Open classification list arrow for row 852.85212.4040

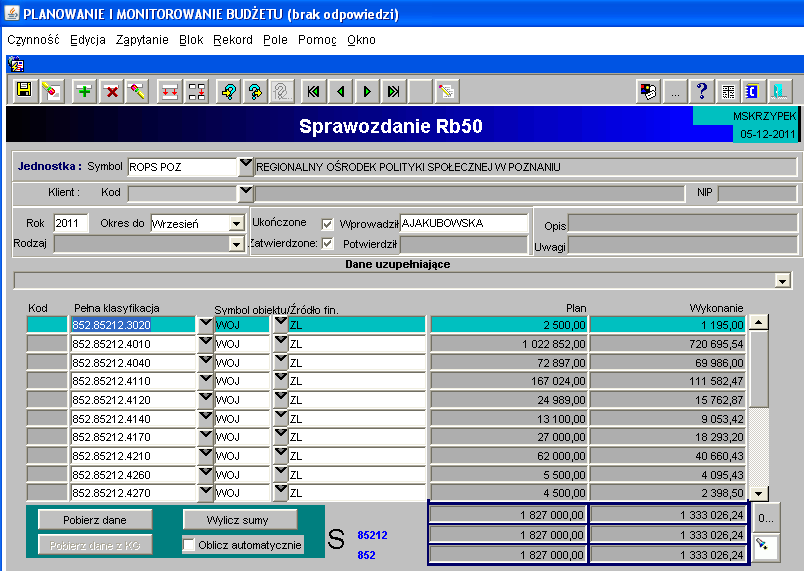206,362
